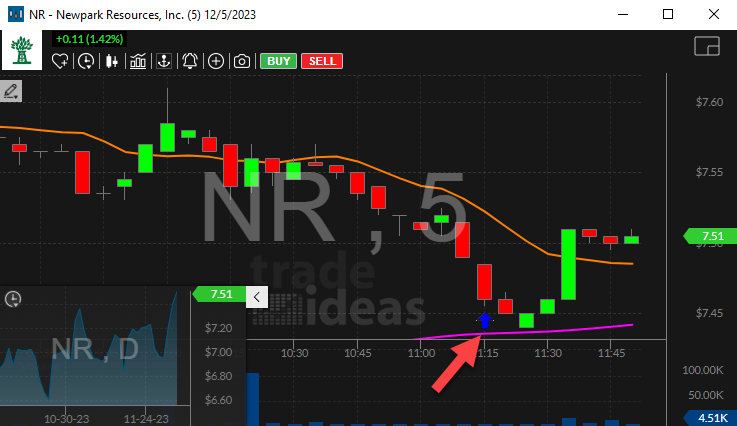Click the anchor icon in toolbar
Image resolution: width=737 pixels, height=426 pixels.
point(164,61)
